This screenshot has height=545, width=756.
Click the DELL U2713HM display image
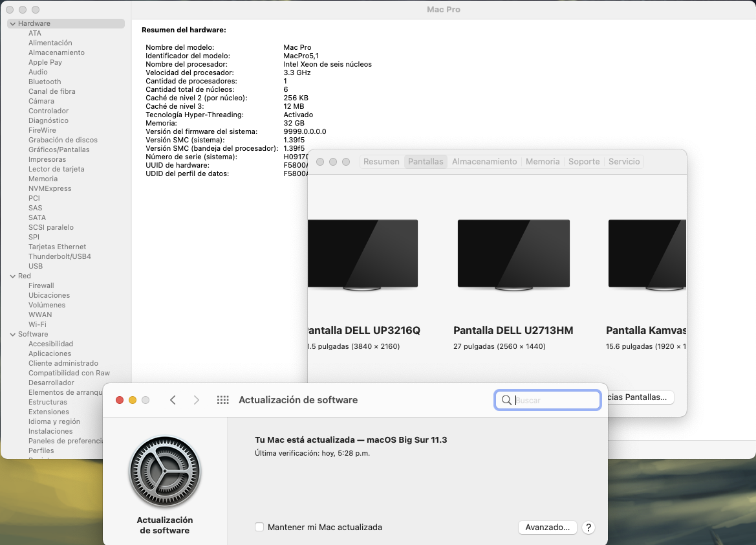[x=513, y=255]
